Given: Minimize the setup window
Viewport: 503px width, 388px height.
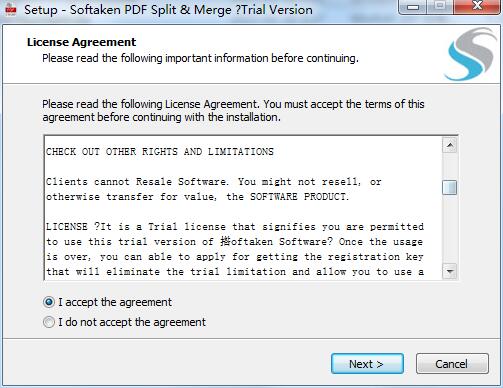Looking at the screenshot, I should coord(413,7).
